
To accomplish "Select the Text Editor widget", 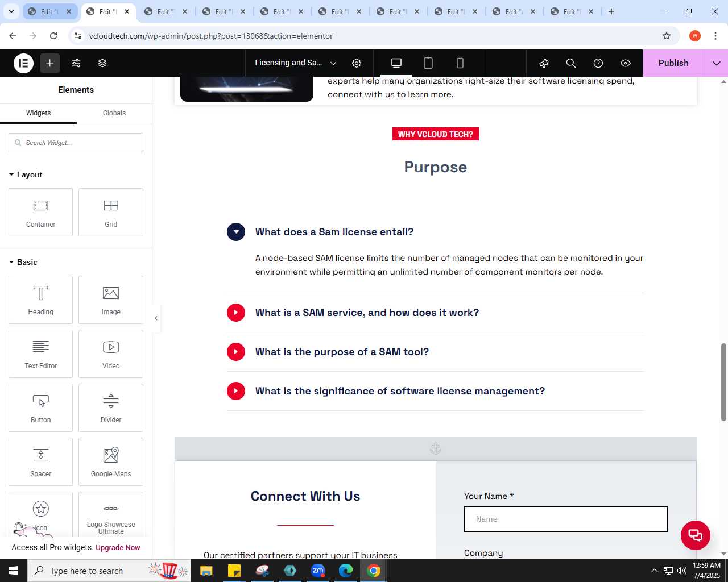I will 40,354.
